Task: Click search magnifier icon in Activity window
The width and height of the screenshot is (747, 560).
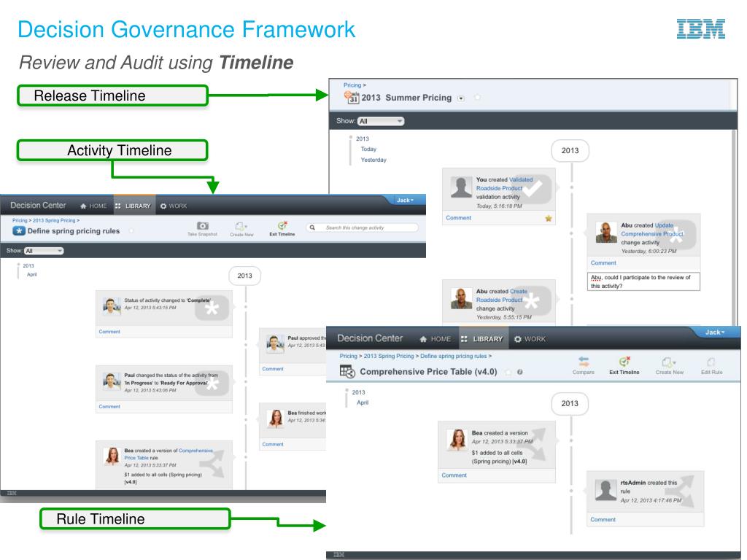Action: point(312,227)
